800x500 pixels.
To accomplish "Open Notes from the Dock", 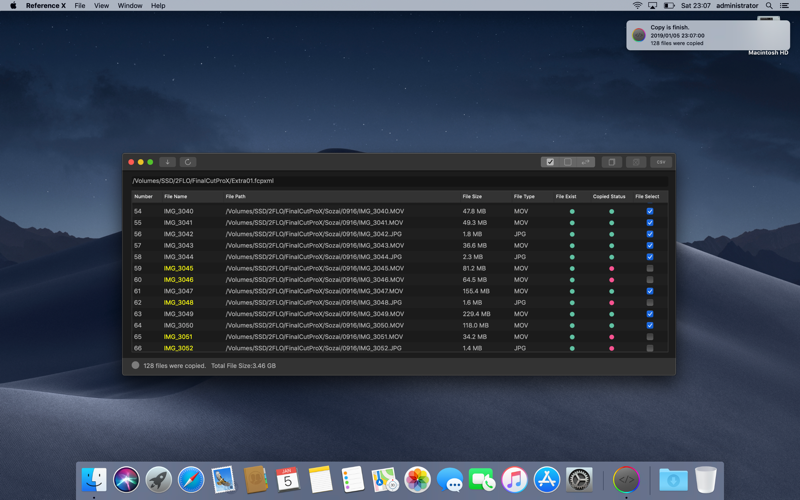I will pos(320,480).
